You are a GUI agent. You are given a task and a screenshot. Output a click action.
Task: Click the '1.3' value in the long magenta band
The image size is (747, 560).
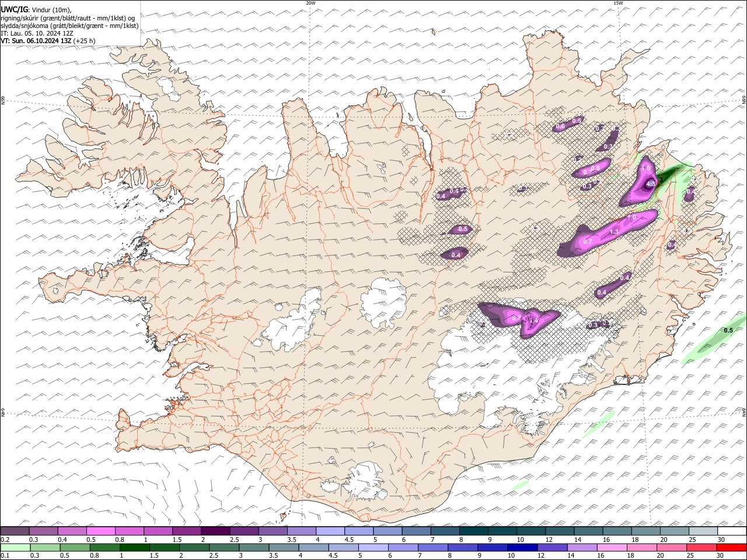[x=613, y=232]
